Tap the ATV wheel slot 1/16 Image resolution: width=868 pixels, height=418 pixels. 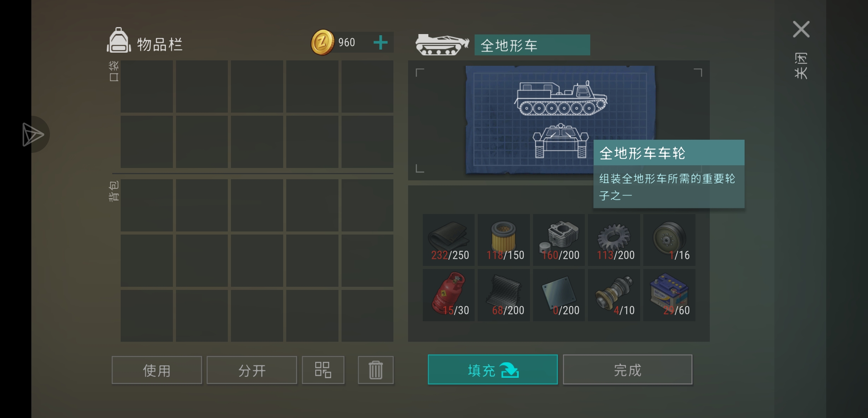point(669,240)
